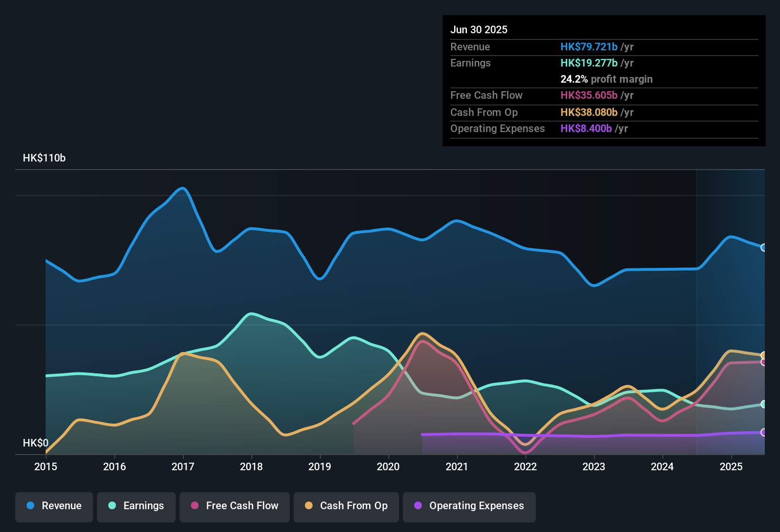Click the orange Cash From Op legend dot

point(309,506)
